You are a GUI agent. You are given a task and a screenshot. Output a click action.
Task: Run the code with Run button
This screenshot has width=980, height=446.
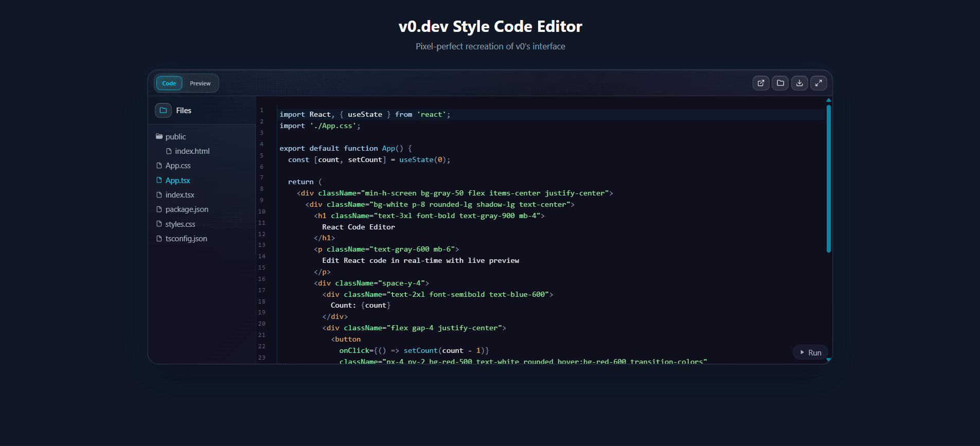(811, 352)
